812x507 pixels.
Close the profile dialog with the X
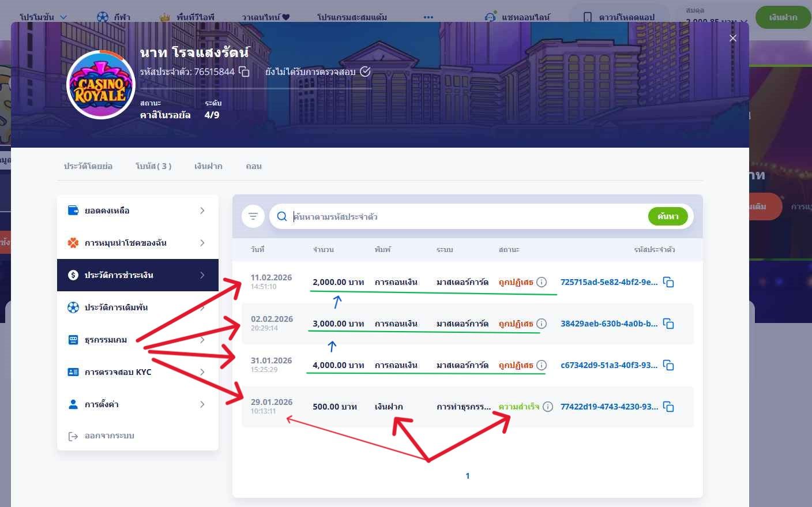(733, 38)
